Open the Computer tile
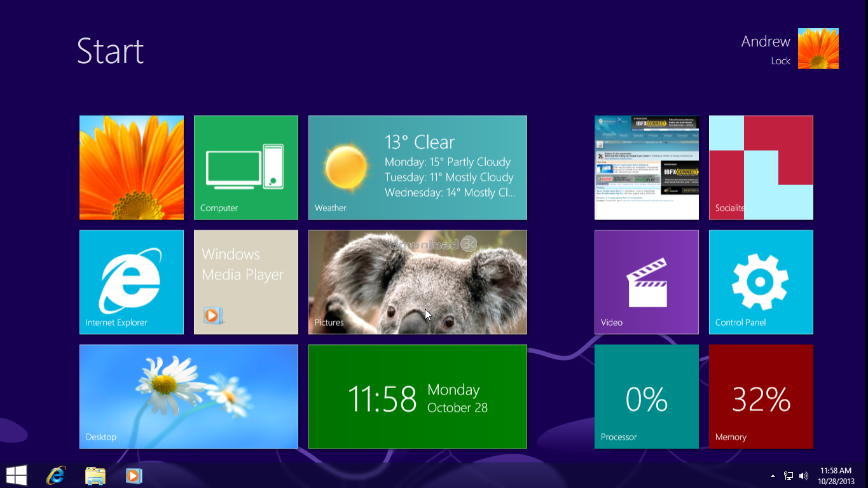868x488 pixels. tap(245, 167)
